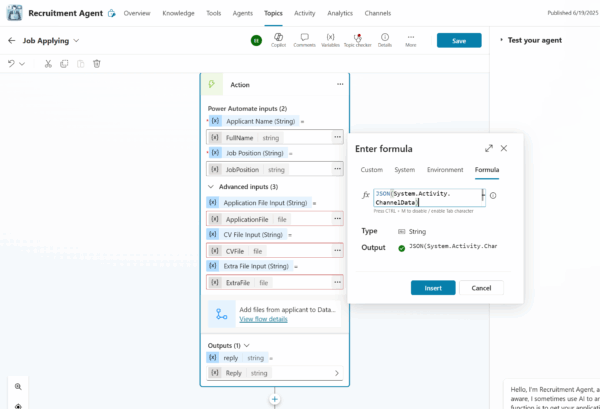Click the FullName string input field

pos(275,137)
